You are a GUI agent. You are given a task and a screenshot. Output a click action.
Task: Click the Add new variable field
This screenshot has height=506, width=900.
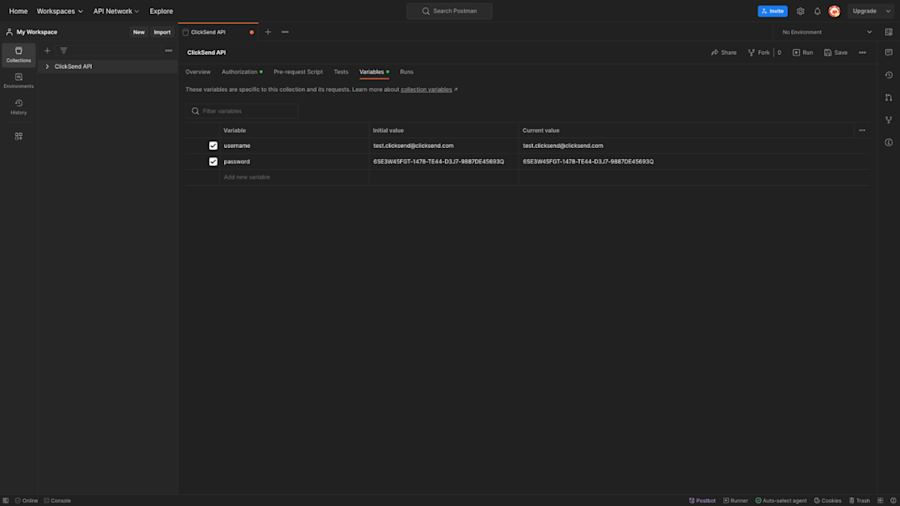pos(293,177)
